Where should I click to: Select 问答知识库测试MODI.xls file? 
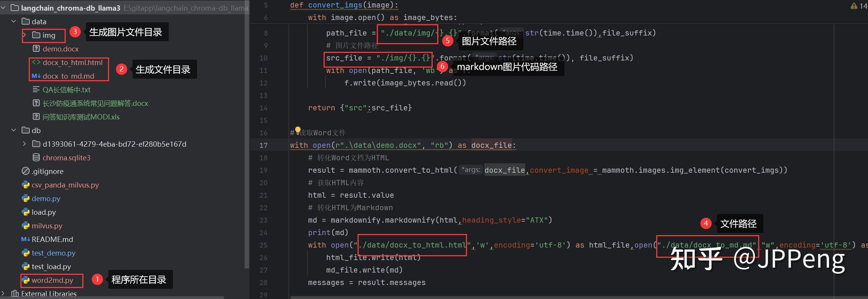tap(81, 117)
